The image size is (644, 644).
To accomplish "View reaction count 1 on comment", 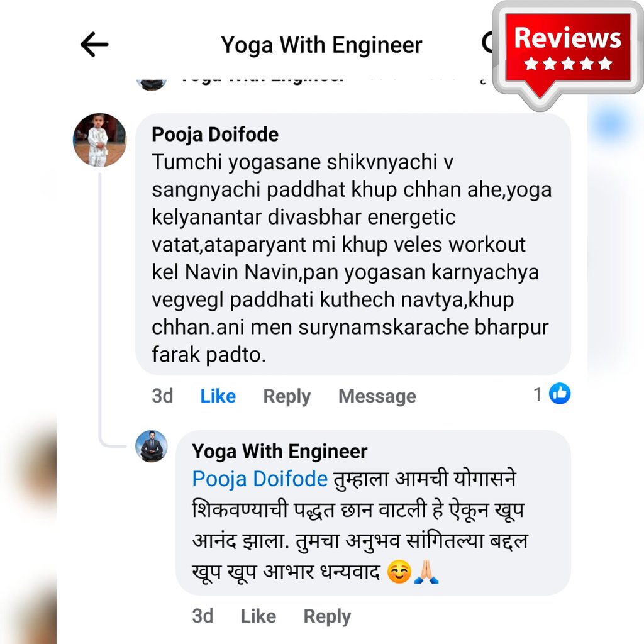I will click(x=538, y=394).
